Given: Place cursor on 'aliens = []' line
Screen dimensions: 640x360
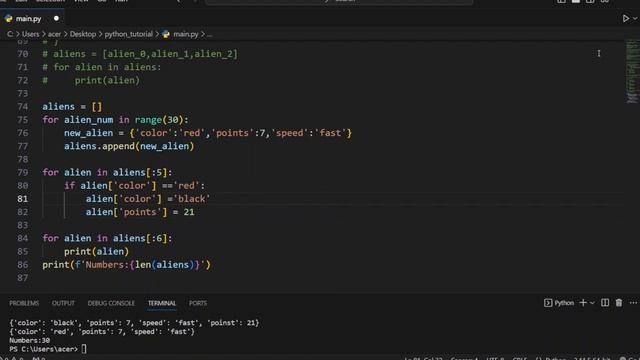Looking at the screenshot, I should point(72,107).
